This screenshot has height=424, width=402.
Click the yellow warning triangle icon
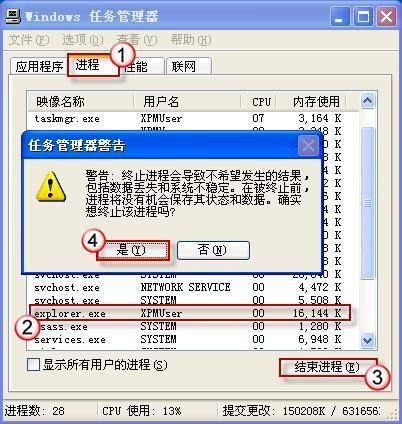[51, 187]
